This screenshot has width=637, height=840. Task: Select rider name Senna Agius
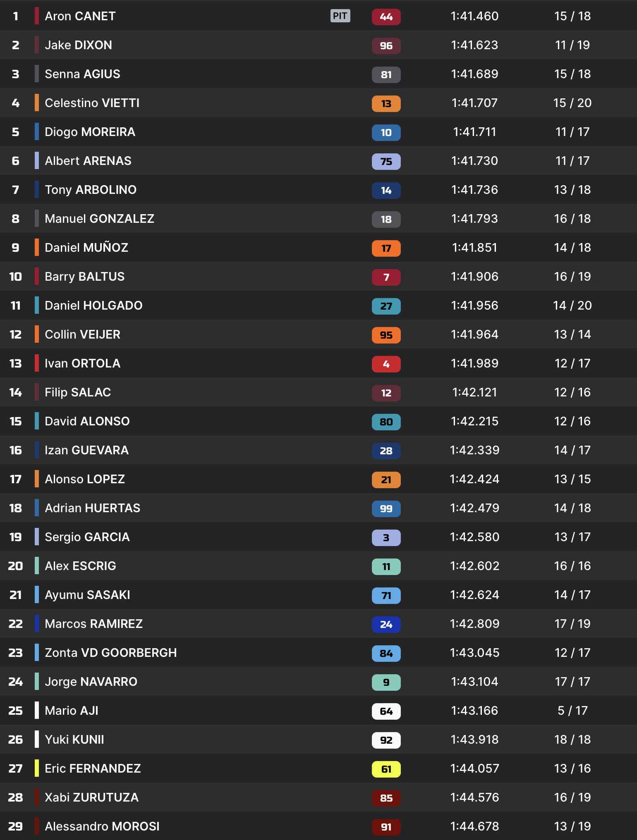[x=82, y=74]
